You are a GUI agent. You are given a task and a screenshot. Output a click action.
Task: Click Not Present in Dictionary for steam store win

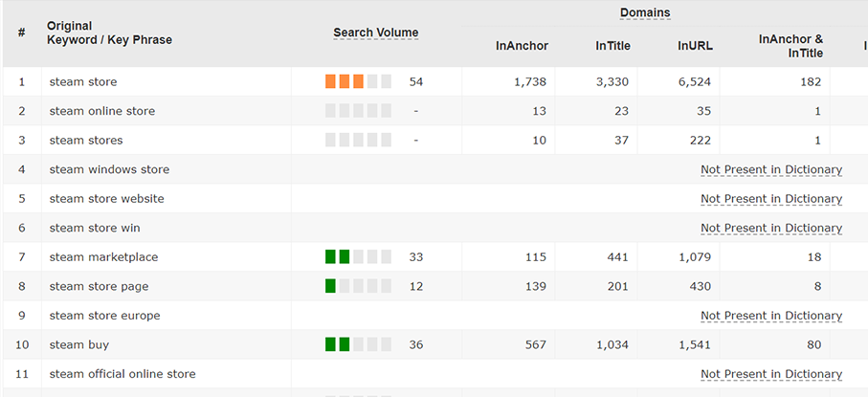(770, 228)
